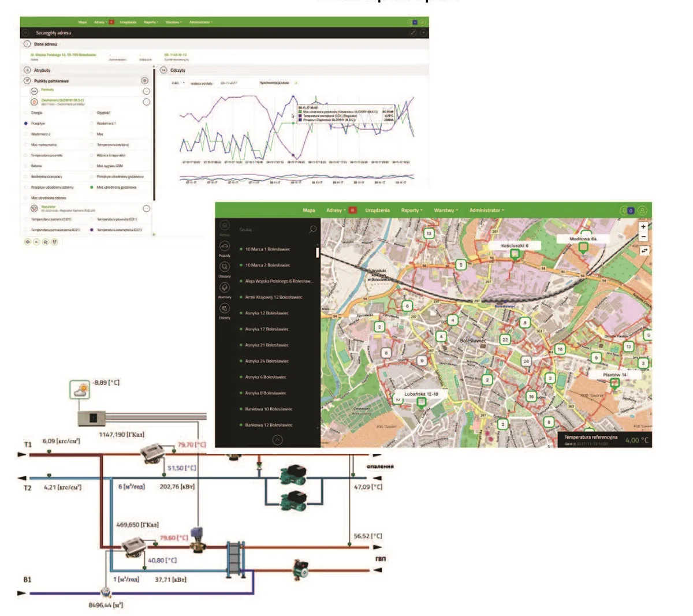The width and height of the screenshot is (693, 616).
Task: Zoom out on the map
Action: (643, 237)
